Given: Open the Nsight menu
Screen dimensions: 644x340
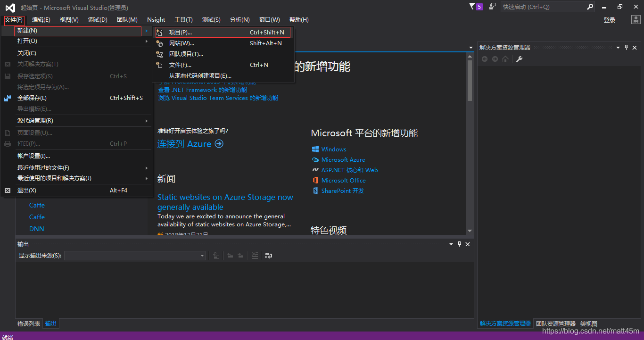Looking at the screenshot, I should click(156, 20).
